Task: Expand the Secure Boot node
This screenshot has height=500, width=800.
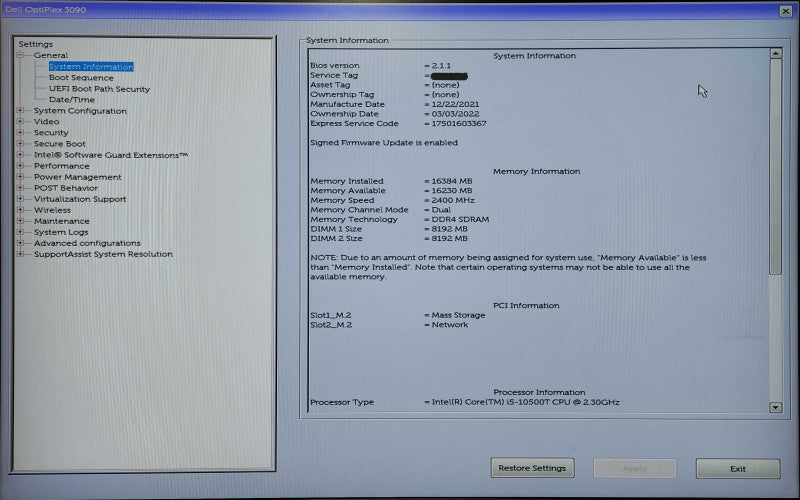Action: [20, 143]
